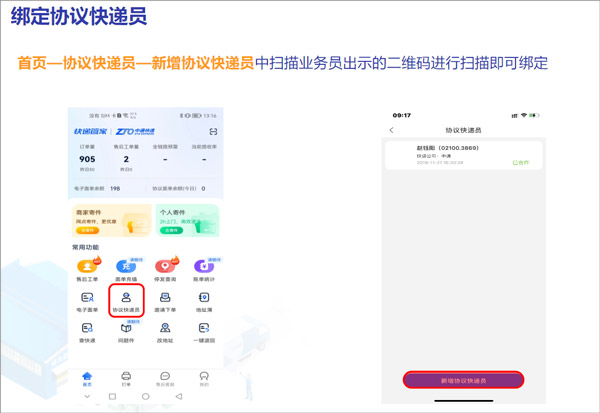Open the 停发查询 icon
The width and height of the screenshot is (600, 413).
165,268
